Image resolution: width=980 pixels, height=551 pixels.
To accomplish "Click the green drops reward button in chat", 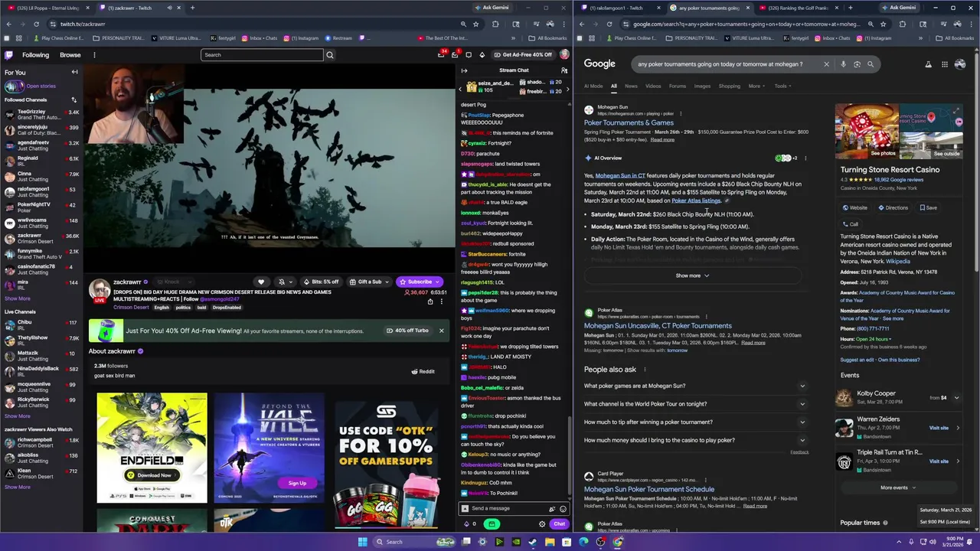I will point(492,524).
